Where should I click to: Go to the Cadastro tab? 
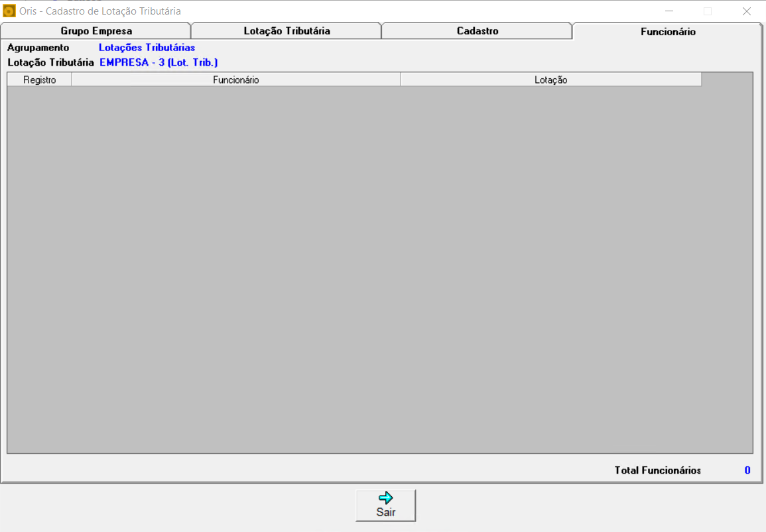(477, 31)
